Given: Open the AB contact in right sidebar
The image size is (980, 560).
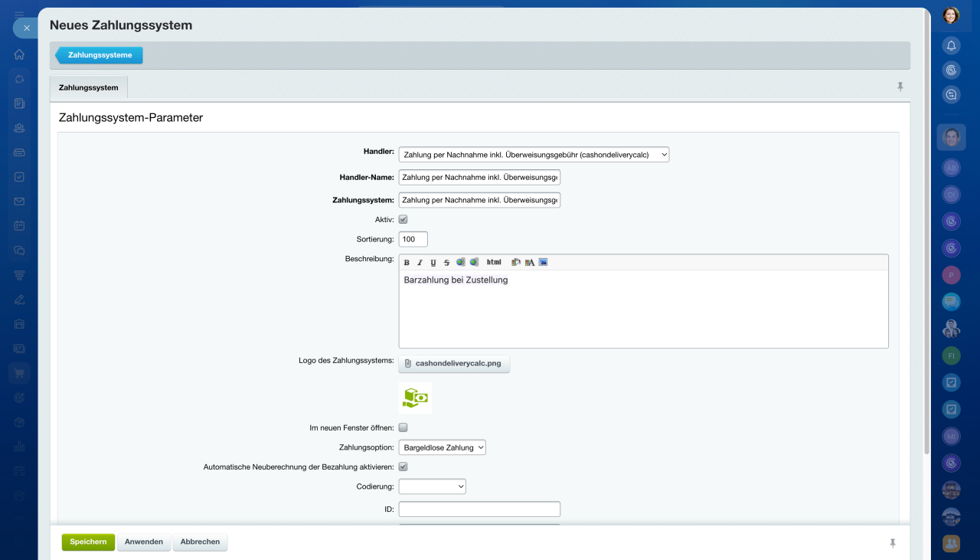Looking at the screenshot, I should 951,168.
